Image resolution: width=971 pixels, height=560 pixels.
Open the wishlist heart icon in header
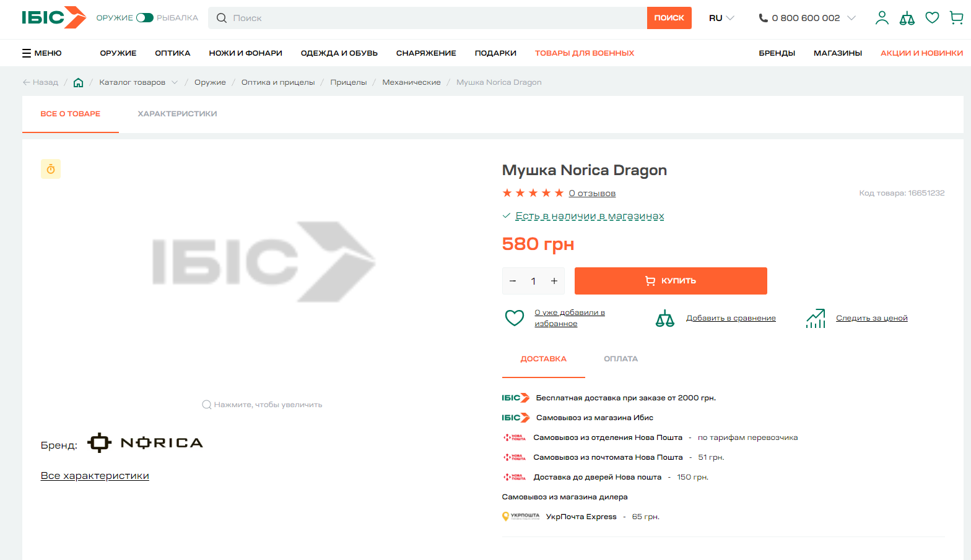coord(932,18)
